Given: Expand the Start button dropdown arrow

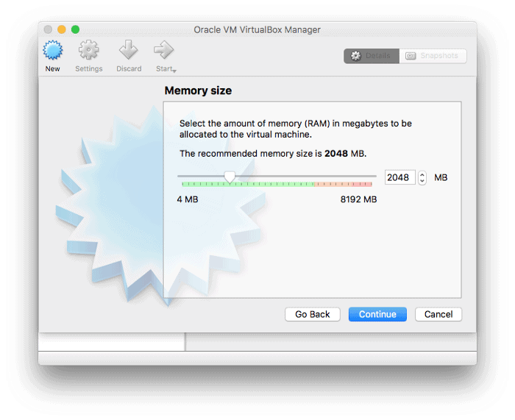Looking at the screenshot, I should point(174,71).
